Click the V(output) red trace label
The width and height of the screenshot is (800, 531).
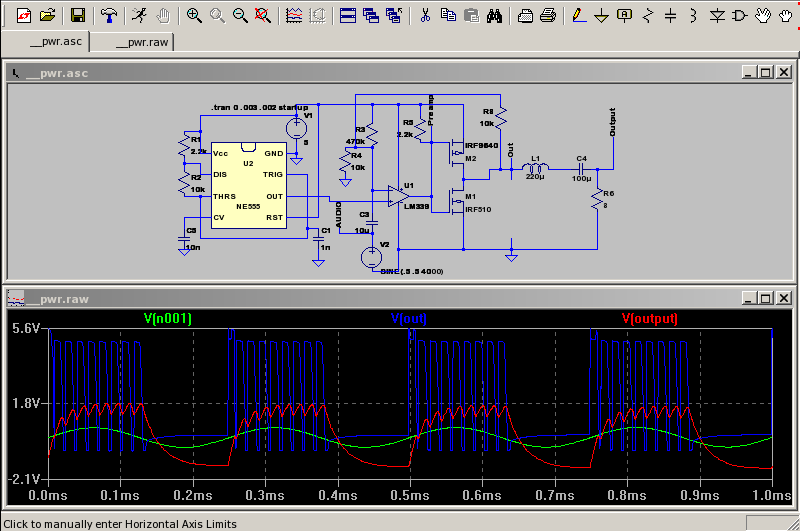pyautogui.click(x=650, y=319)
